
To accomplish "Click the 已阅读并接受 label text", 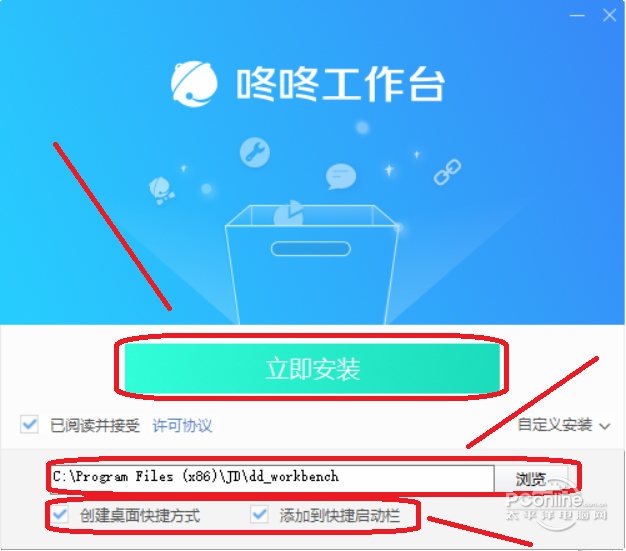I will tap(95, 426).
